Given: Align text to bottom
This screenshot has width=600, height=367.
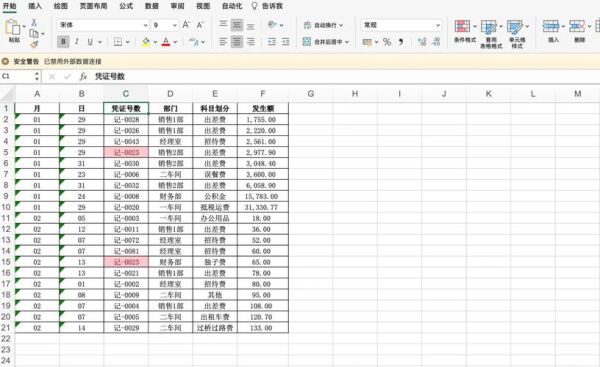Looking at the screenshot, I should 251,26.
